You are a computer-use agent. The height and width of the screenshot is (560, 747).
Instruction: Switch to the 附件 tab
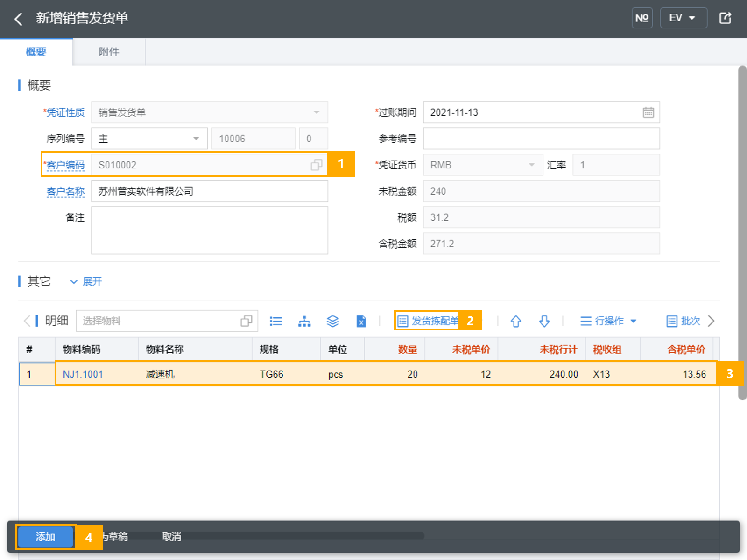pos(109,52)
